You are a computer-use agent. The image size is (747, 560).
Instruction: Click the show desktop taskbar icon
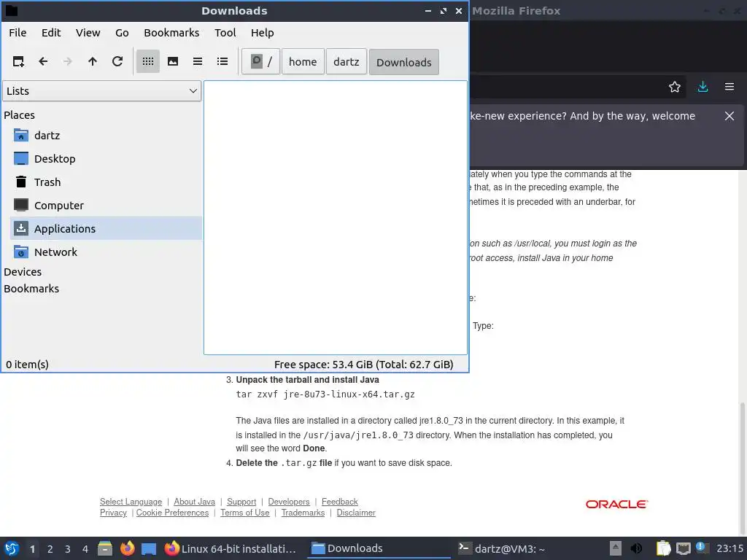click(x=149, y=548)
